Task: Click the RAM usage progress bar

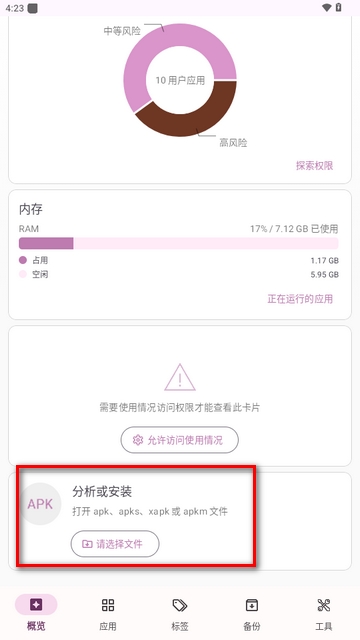Action: click(x=179, y=243)
